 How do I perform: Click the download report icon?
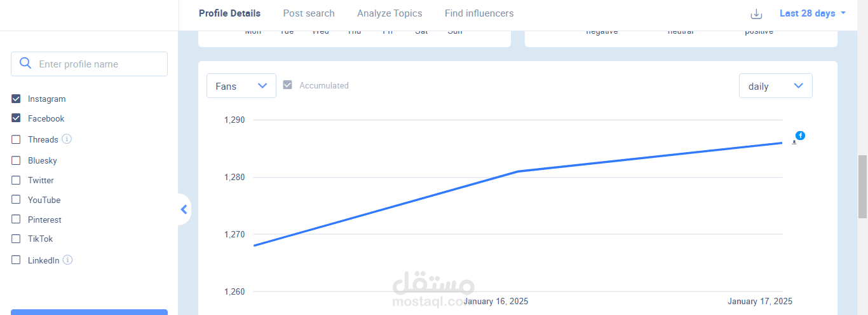[x=756, y=14]
